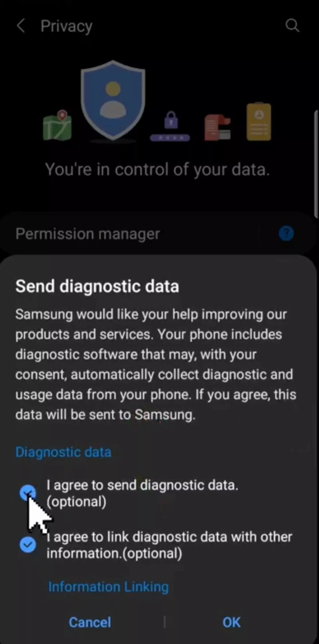Tap the Send diagnostic data heading

[97, 286]
